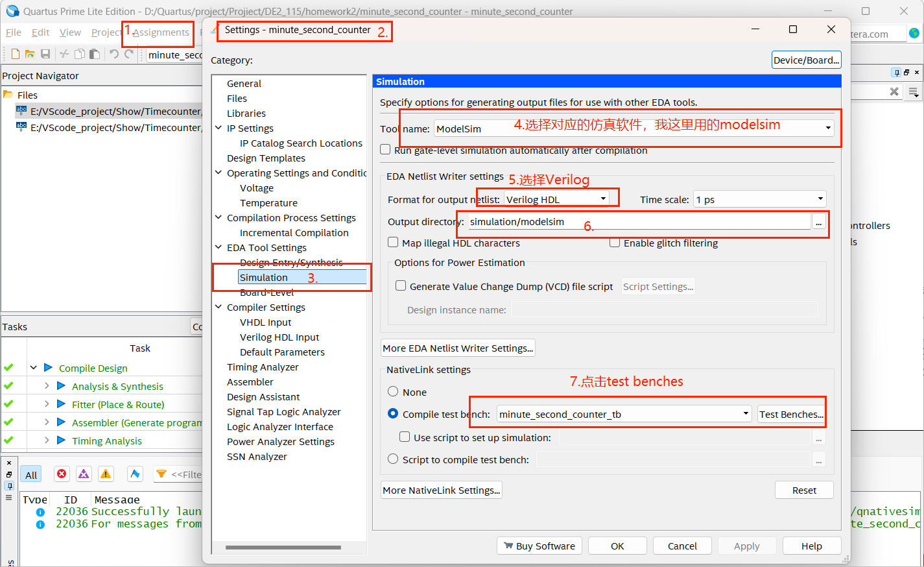Screen dimensions: 924x567
Task: Run Timing Analysis play icon
Action: tap(61, 440)
